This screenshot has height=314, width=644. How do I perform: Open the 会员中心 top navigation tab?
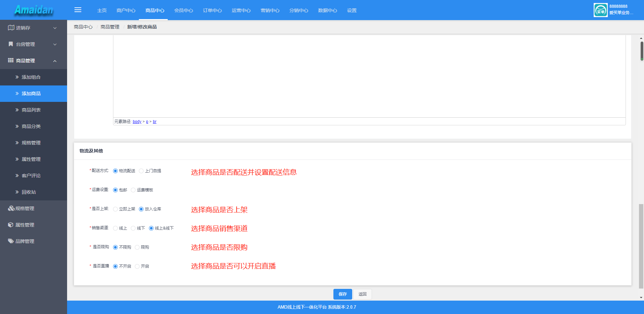(184, 10)
